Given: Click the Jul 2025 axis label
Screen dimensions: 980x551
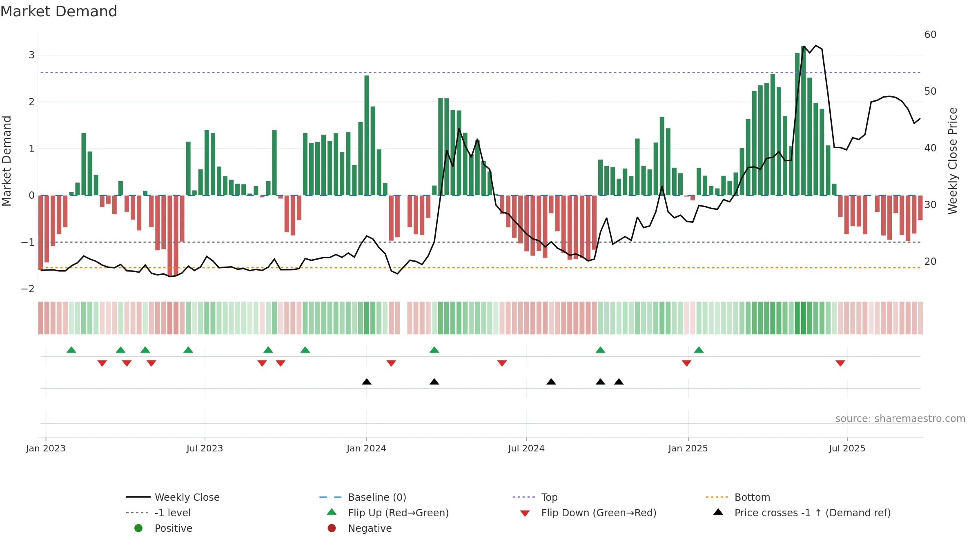Looking at the screenshot, I should pos(847,449).
